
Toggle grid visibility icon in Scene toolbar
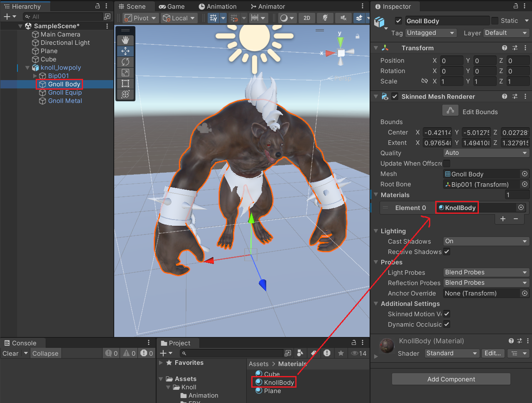[213, 18]
